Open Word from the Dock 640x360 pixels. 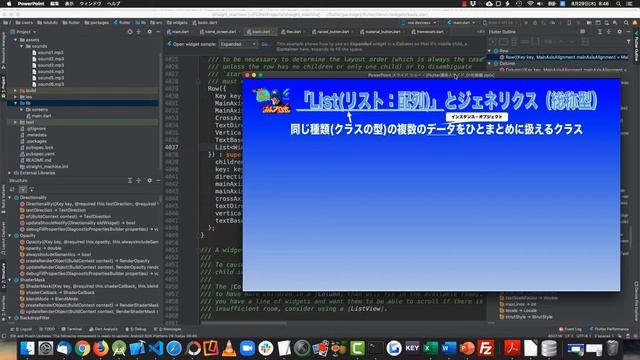[449, 349]
